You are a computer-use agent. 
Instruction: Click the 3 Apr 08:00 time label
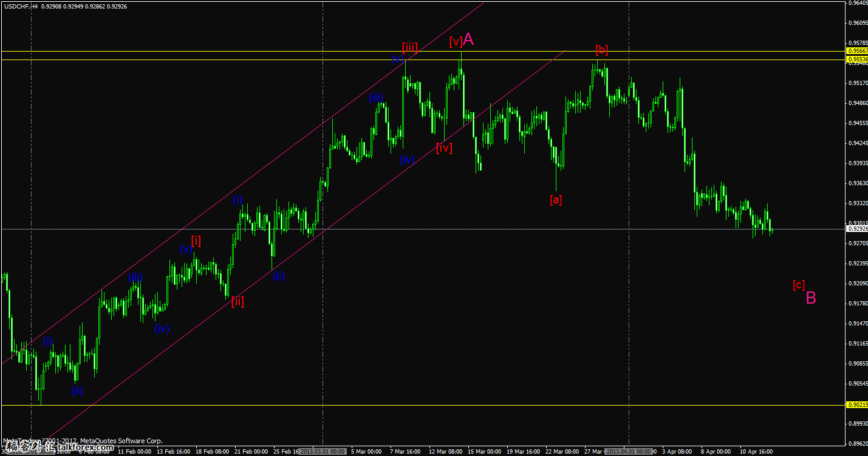pyautogui.click(x=677, y=452)
